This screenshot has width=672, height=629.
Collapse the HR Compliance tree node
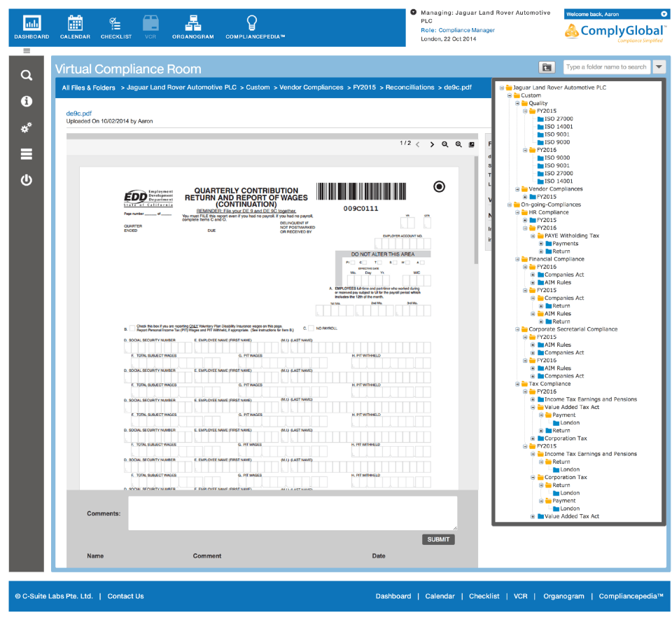click(x=517, y=213)
